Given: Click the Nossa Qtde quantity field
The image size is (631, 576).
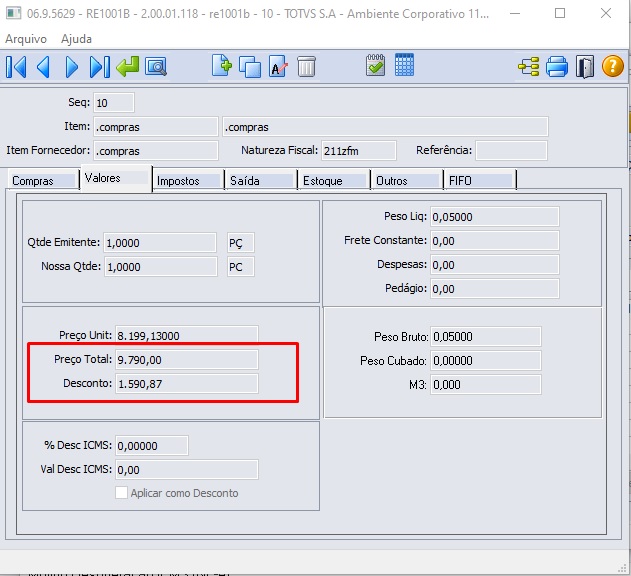Looking at the screenshot, I should point(161,266).
